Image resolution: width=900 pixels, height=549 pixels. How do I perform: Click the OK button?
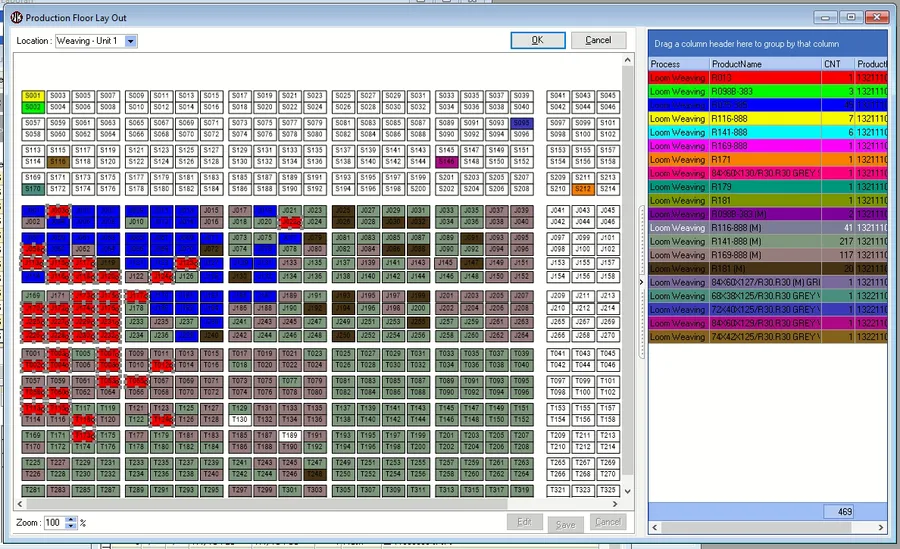[x=538, y=40]
